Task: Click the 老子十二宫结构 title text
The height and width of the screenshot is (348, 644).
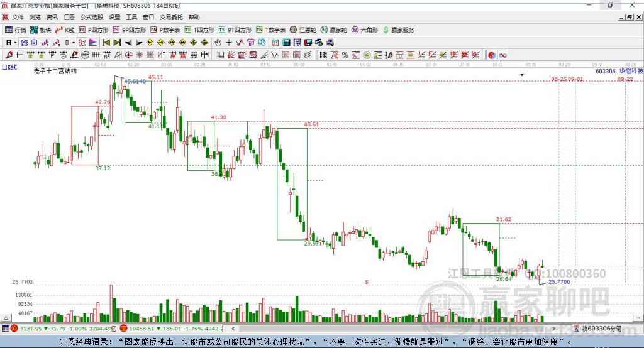Action: pos(55,71)
